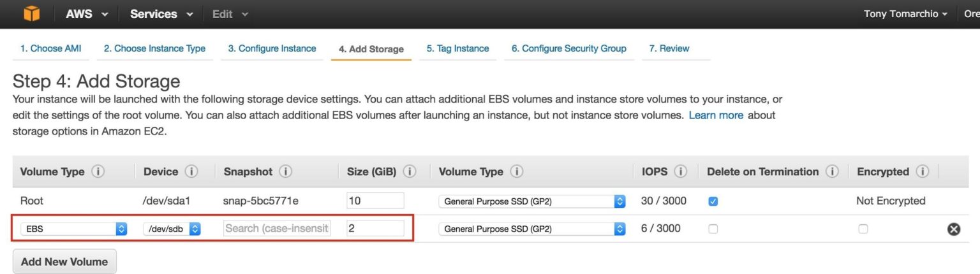This screenshot has width=980, height=274.
Task: Click info icon next to Snapshot header
Action: coord(286,172)
